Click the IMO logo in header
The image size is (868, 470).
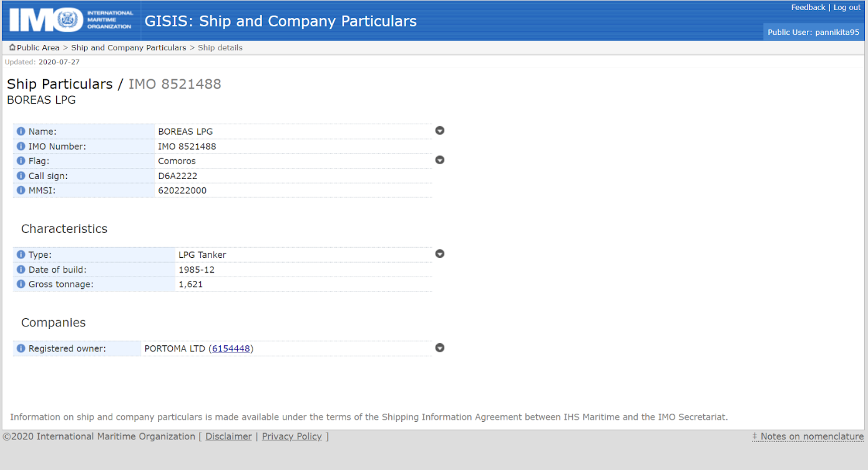tap(71, 20)
